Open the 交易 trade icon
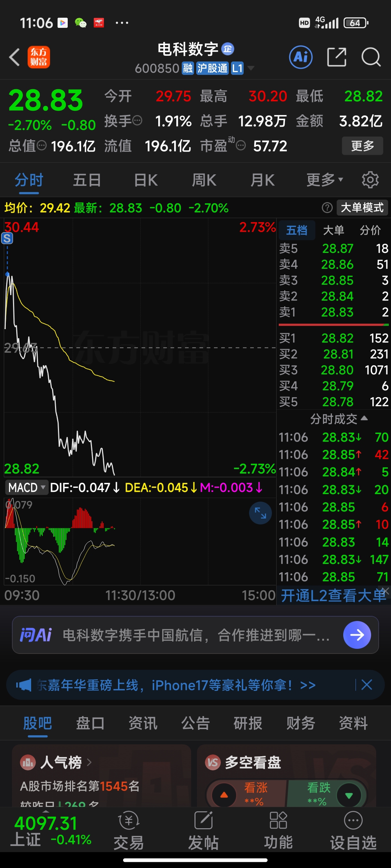The height and width of the screenshot is (868, 391). click(129, 831)
